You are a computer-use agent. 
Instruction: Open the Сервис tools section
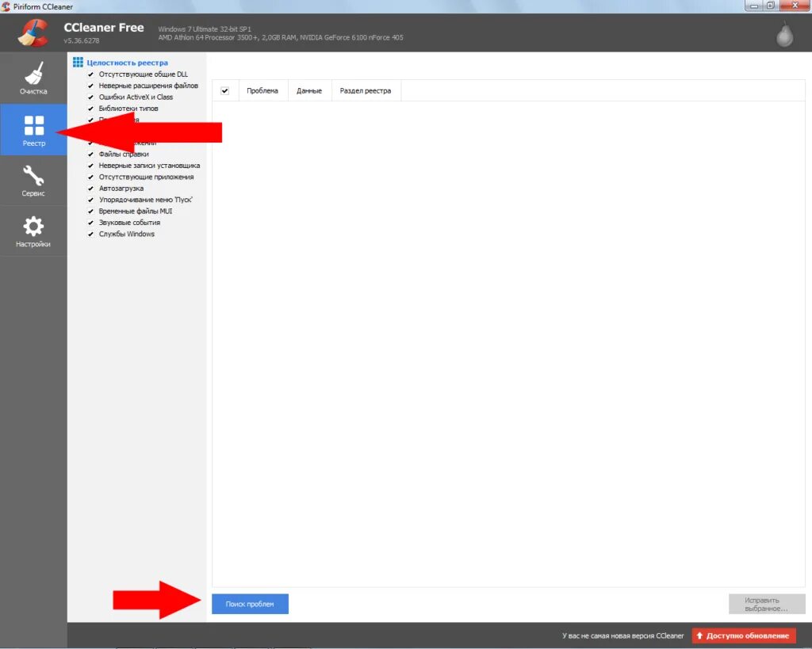(33, 181)
